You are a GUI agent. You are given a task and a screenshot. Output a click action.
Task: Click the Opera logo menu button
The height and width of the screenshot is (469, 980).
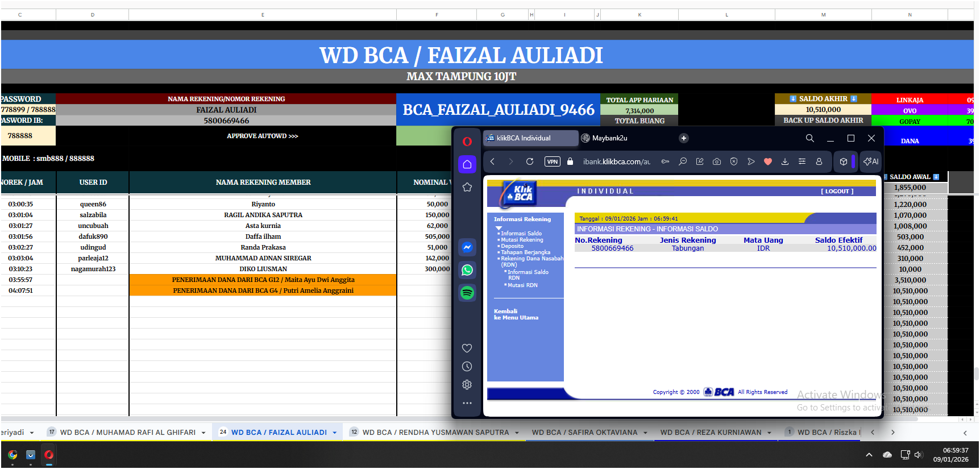pos(467,142)
